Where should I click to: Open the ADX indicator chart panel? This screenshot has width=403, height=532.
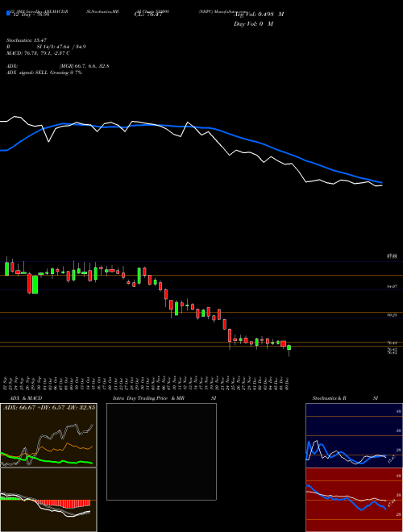[48, 435]
